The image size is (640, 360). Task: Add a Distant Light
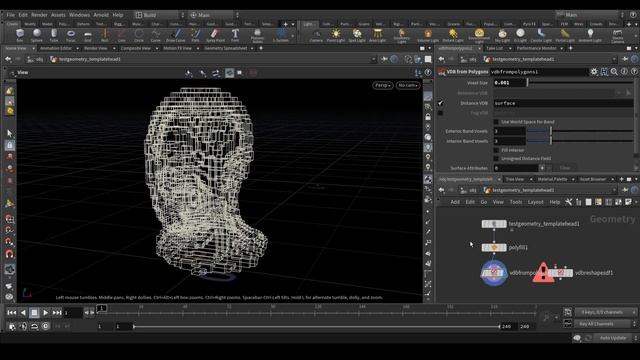tap(453, 35)
